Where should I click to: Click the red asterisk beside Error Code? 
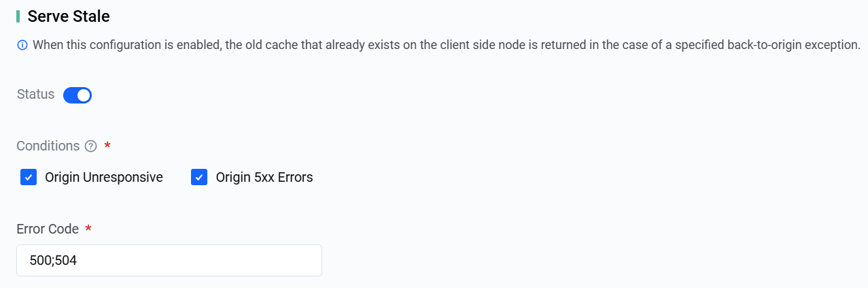pos(88,229)
